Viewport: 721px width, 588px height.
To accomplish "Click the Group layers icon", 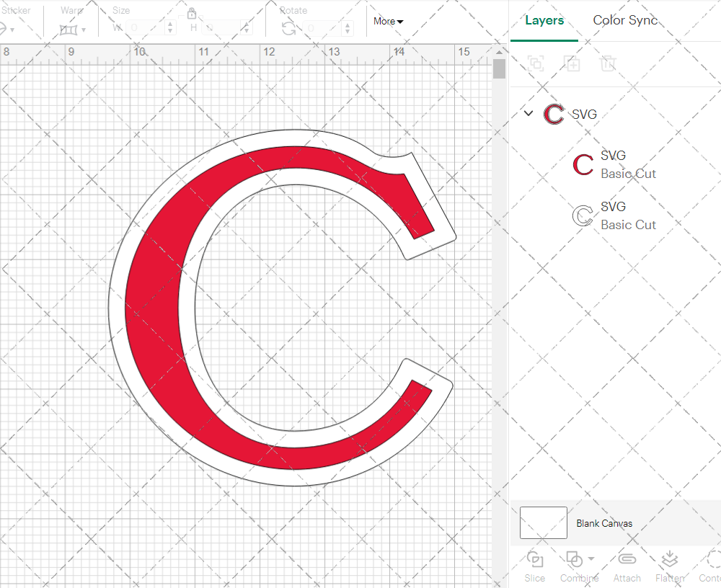I will 536,63.
